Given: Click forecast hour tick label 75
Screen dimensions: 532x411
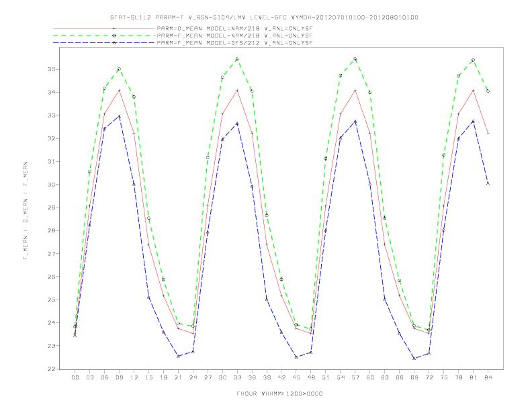Looking at the screenshot, I should point(444,377).
